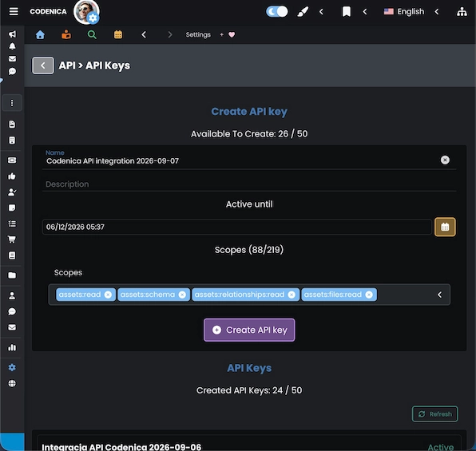Open the sticky note sidebar icon
Screen dimensions: 476x451
tap(12, 208)
